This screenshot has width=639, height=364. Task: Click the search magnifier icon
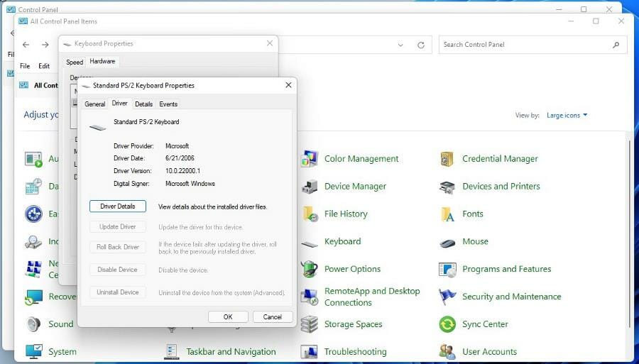pyautogui.click(x=616, y=45)
